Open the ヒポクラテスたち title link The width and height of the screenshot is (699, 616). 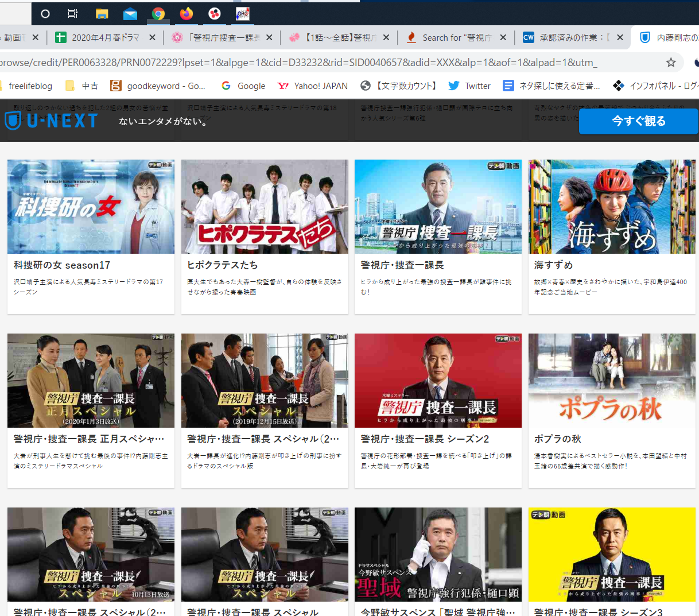[x=223, y=265]
